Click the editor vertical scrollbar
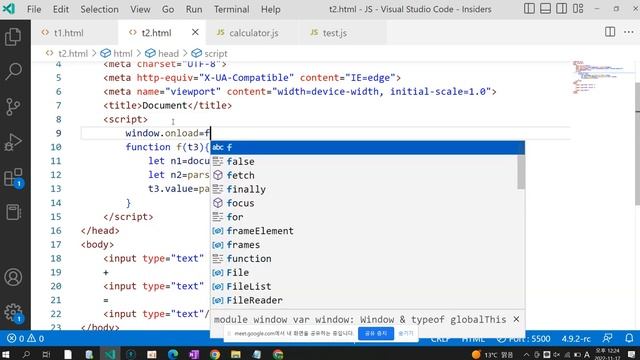 coord(637,143)
